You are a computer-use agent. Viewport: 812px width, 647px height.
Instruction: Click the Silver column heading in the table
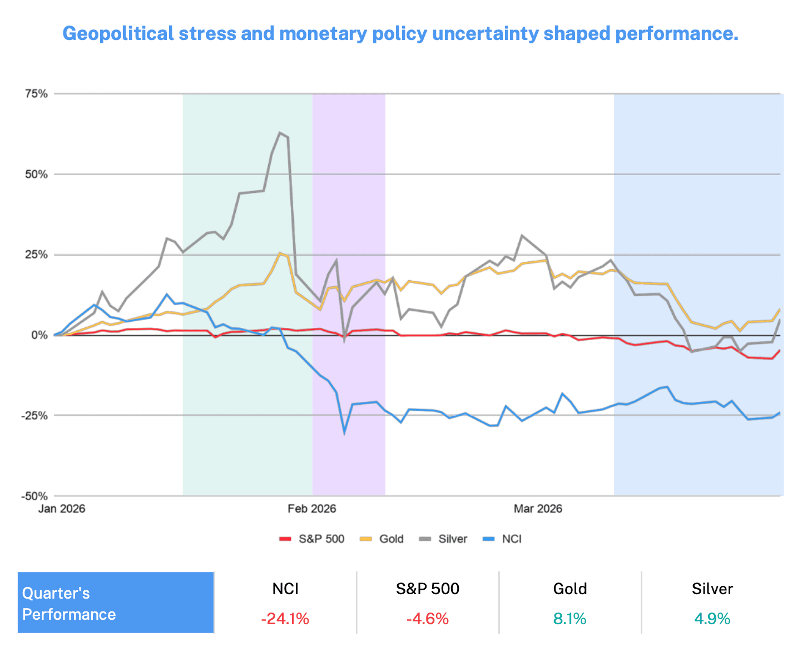pos(712,589)
